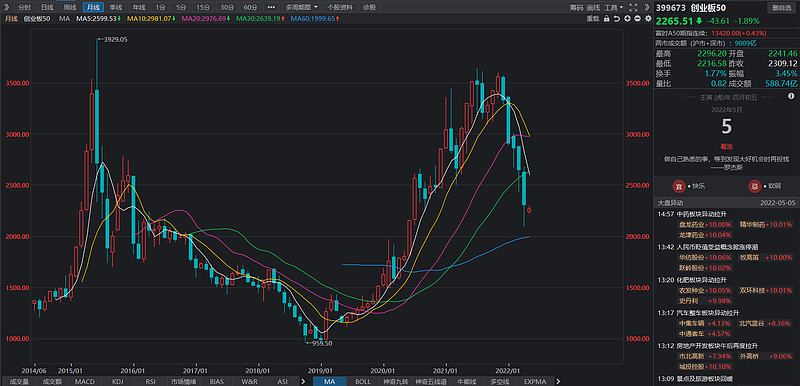
Task: Select the 市场情绪 indicator tab
Action: pyautogui.click(x=183, y=381)
